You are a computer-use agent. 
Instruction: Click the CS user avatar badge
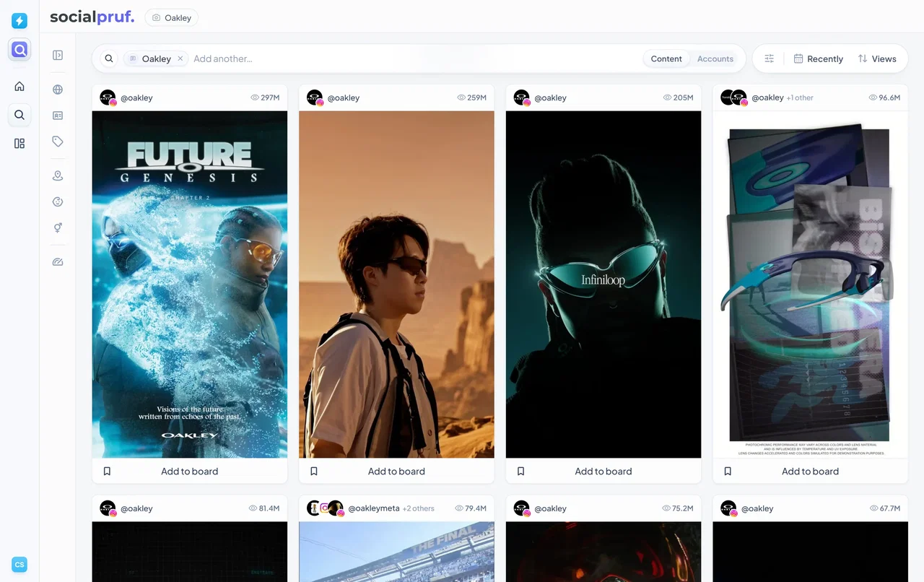click(19, 565)
